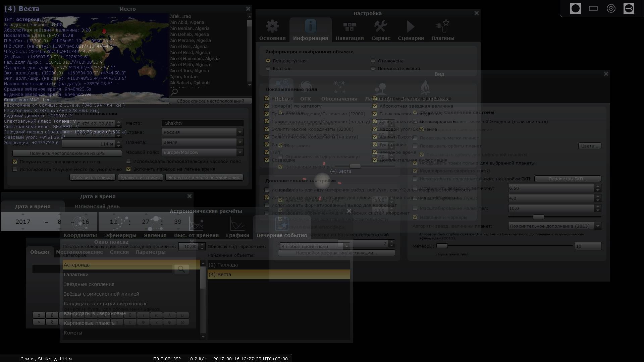The width and height of the screenshot is (644, 362).
Task: Open the В любое время ночи dropdown
Action: coord(315,246)
